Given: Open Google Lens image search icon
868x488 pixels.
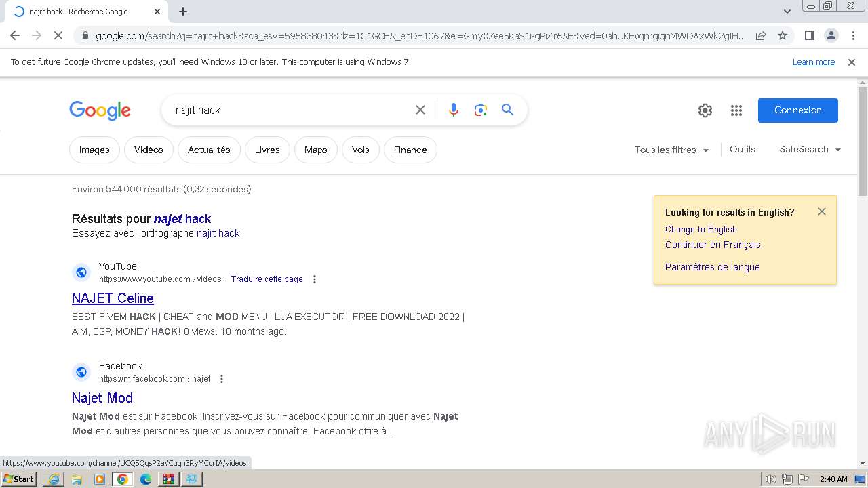Looking at the screenshot, I should [481, 110].
